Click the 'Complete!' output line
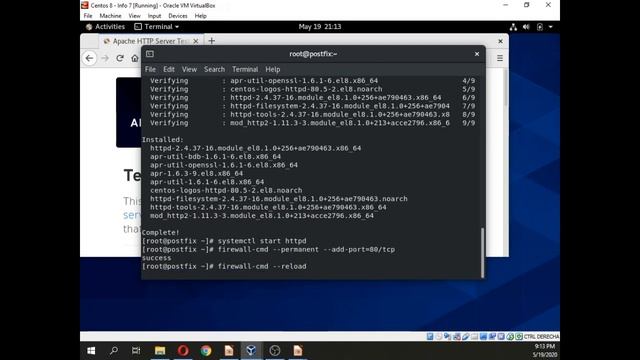Viewport: 640px width, 360px height. pos(161,232)
